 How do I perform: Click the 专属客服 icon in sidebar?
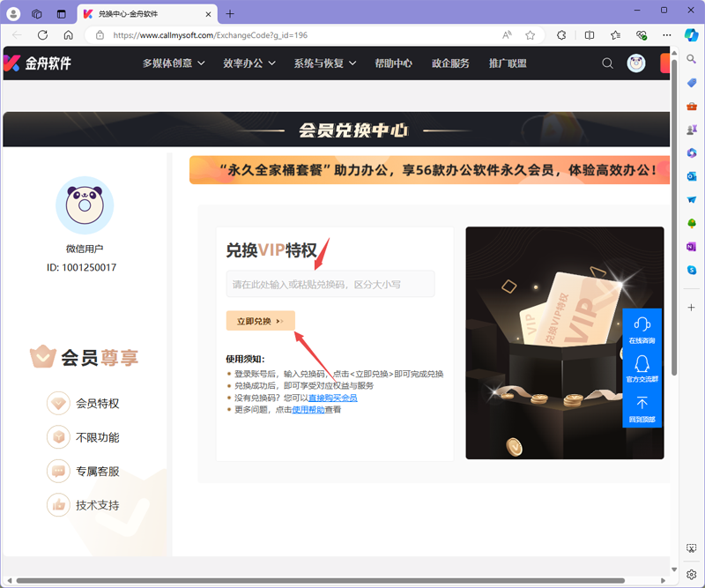coord(58,471)
